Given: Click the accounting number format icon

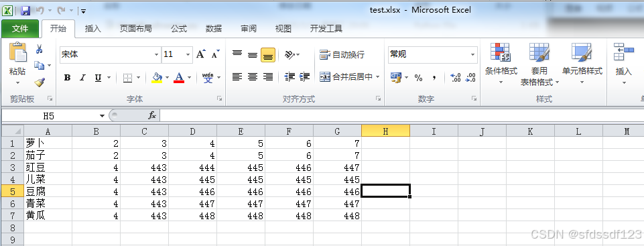Looking at the screenshot, I should pos(396,78).
